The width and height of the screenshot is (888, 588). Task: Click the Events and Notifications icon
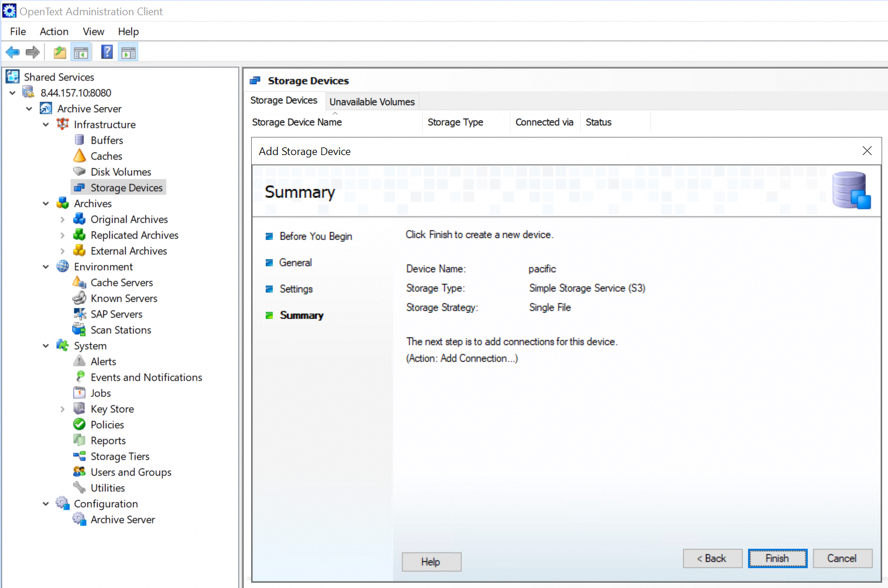[x=80, y=377]
